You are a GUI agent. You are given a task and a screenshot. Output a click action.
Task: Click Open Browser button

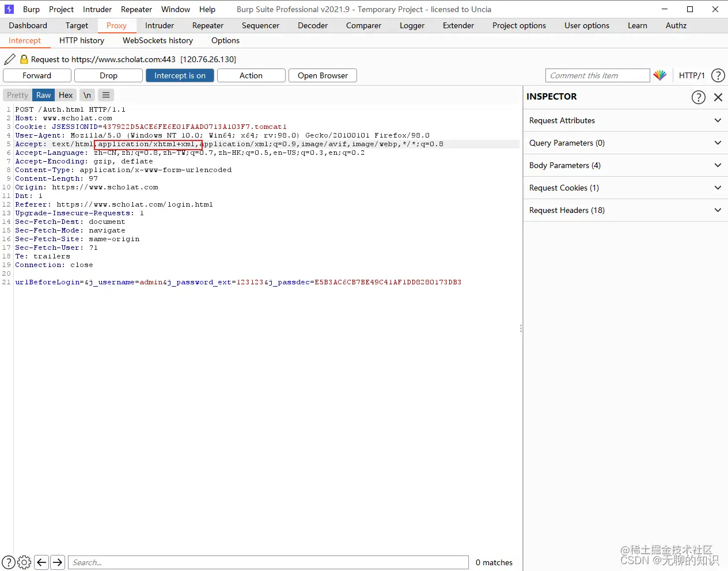323,75
